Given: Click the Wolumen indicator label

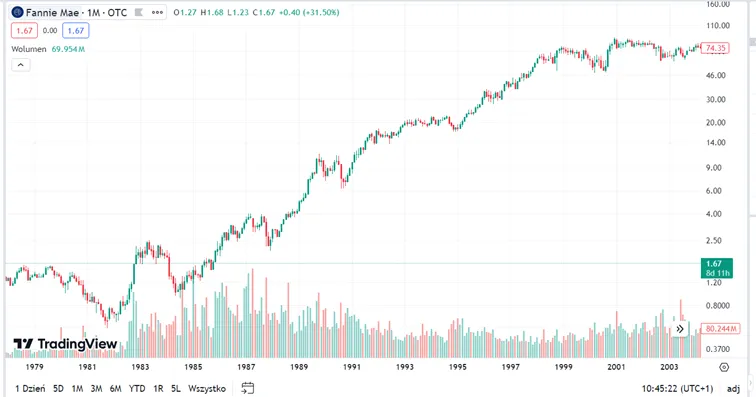Looking at the screenshot, I should (29, 49).
